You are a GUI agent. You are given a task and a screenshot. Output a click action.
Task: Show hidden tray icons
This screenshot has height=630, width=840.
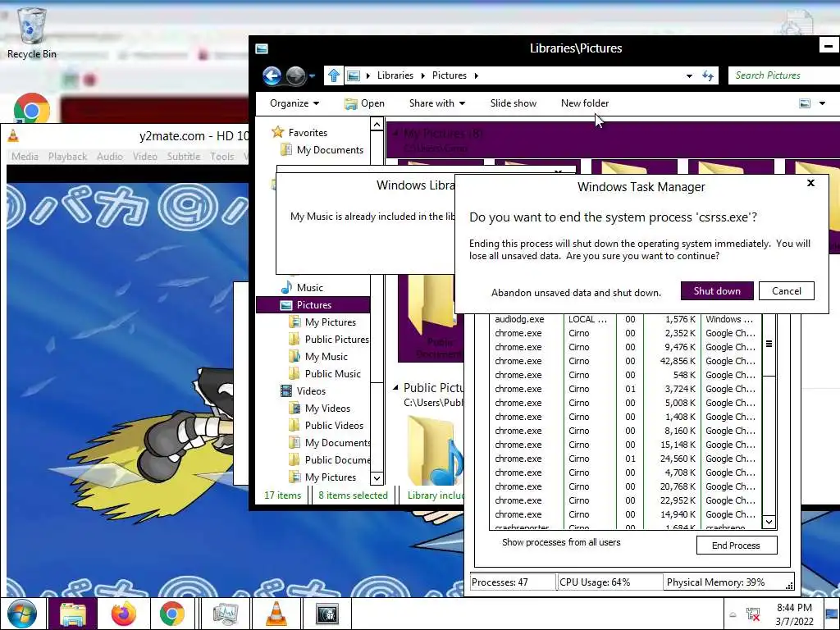pyautogui.click(x=733, y=615)
